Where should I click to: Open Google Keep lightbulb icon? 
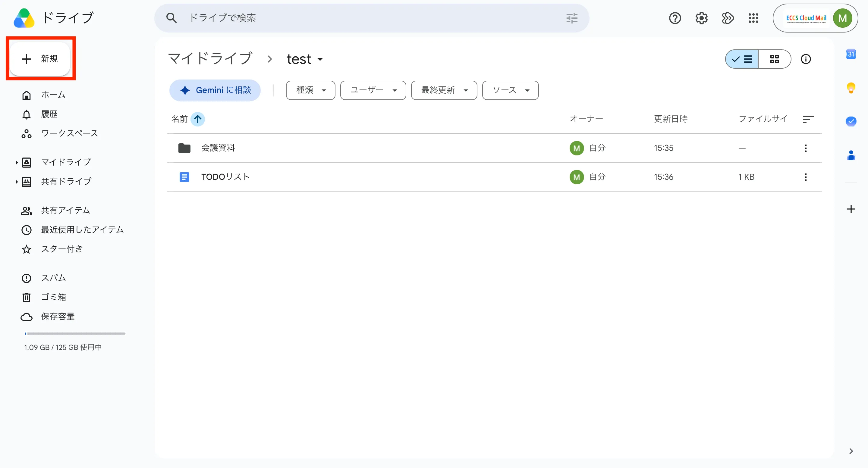[851, 88]
